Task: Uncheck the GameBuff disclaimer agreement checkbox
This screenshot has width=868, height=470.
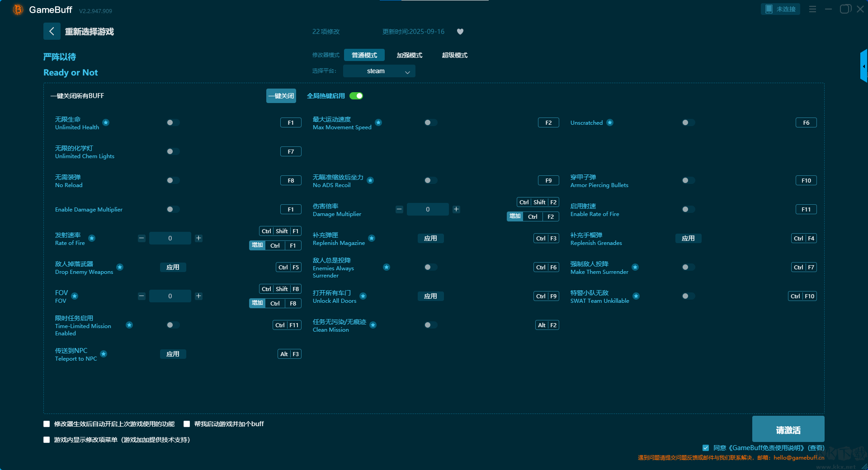Action: point(706,448)
